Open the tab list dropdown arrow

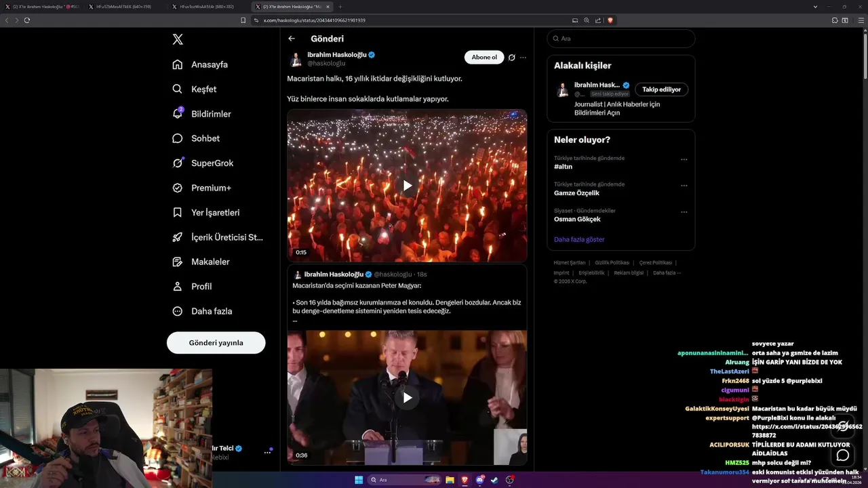(814, 6)
